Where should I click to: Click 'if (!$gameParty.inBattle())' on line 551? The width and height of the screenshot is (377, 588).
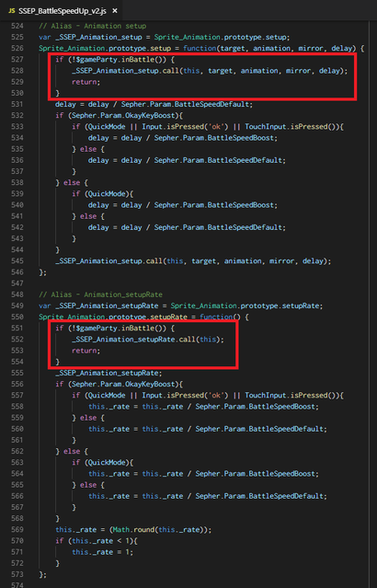[x=111, y=329]
